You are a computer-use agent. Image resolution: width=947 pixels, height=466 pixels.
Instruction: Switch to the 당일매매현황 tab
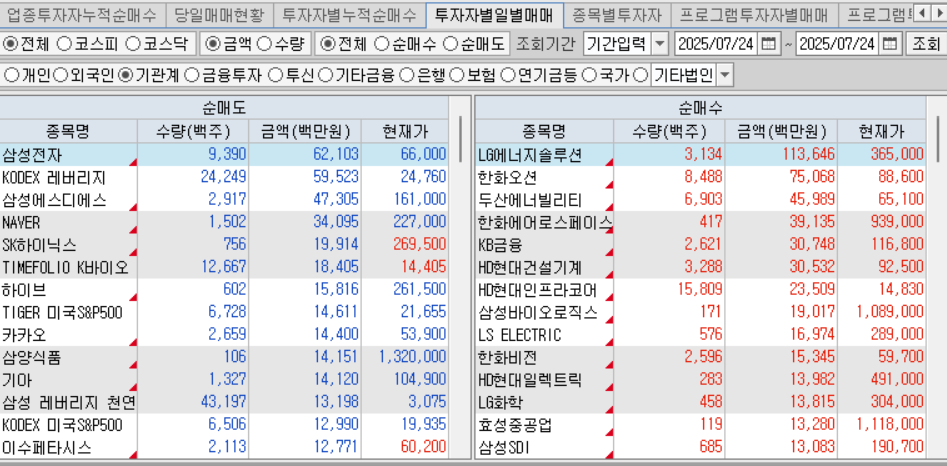pos(219,14)
